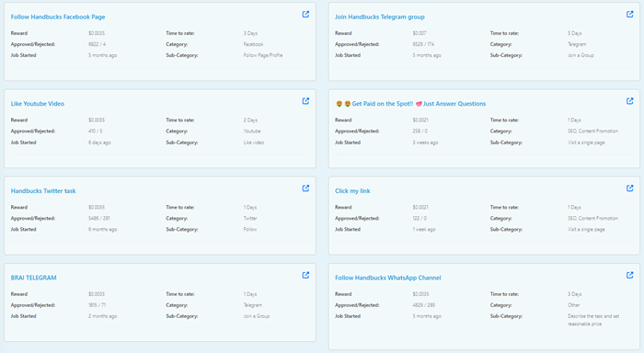Open Follow Handbucks WhatsApp Channel job title

coord(387,278)
